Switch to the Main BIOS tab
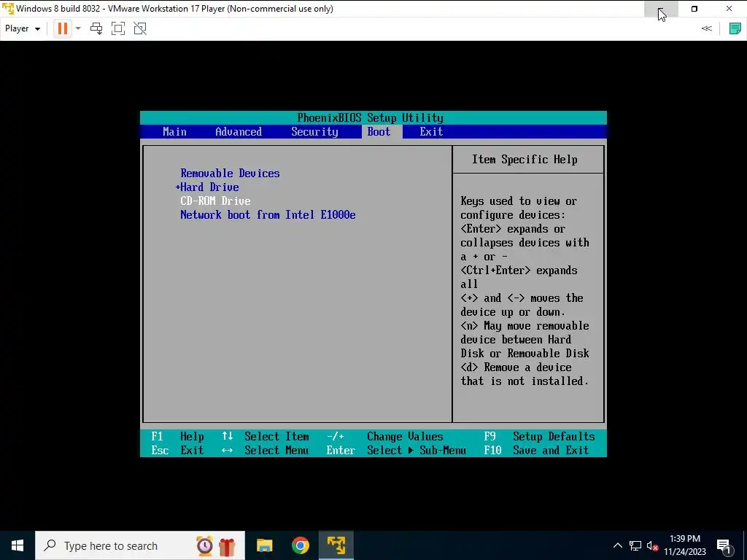The image size is (747, 560). click(x=174, y=132)
